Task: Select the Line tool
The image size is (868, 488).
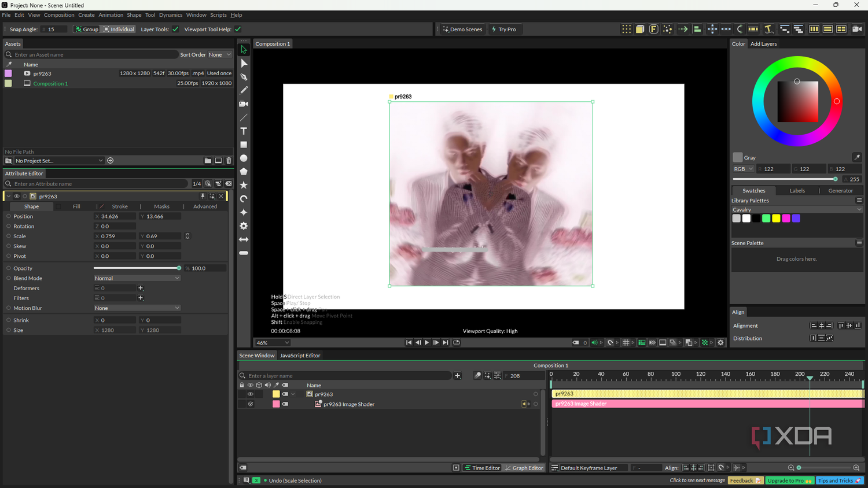Action: point(244,117)
